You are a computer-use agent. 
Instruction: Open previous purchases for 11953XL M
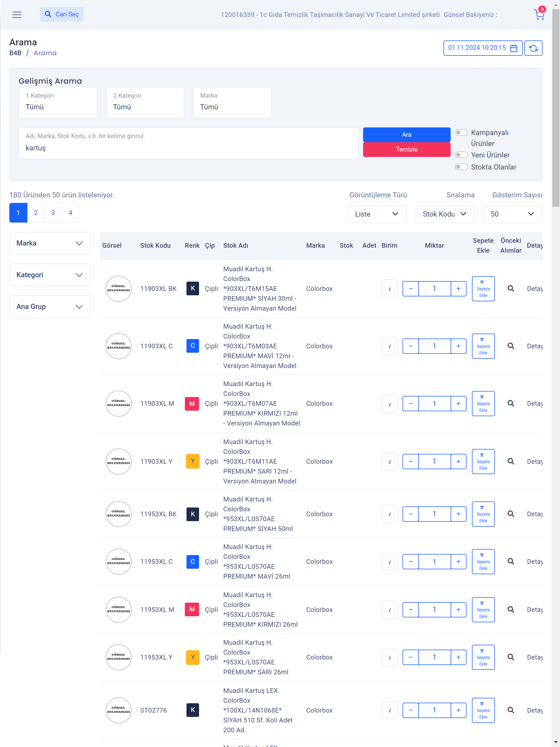click(x=511, y=609)
